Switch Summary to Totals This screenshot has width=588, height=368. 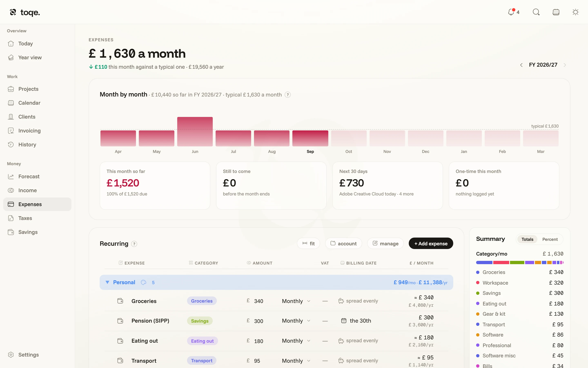point(527,239)
